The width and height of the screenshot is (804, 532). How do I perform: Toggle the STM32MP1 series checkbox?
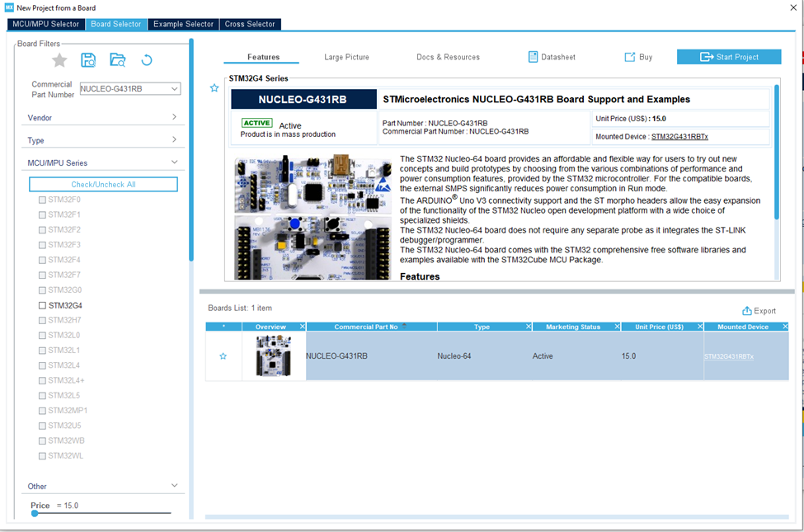click(x=43, y=411)
